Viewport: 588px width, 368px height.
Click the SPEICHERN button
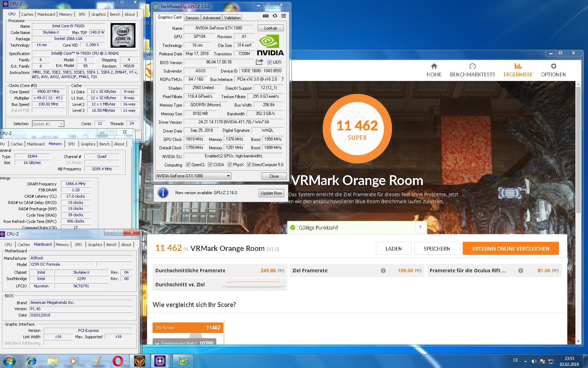click(437, 248)
